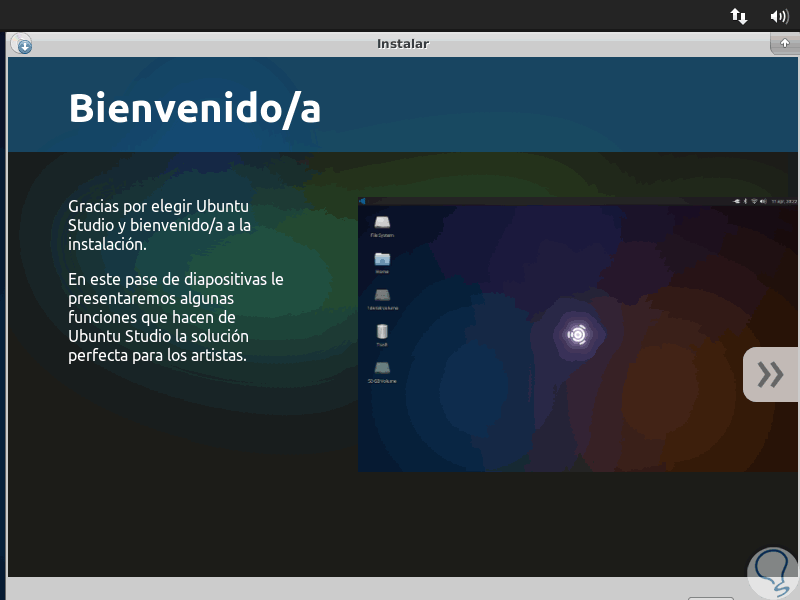Click the 'Gracias por elegir Ubuntu Studio' paragraph
The width and height of the screenshot is (800, 600).
159,225
